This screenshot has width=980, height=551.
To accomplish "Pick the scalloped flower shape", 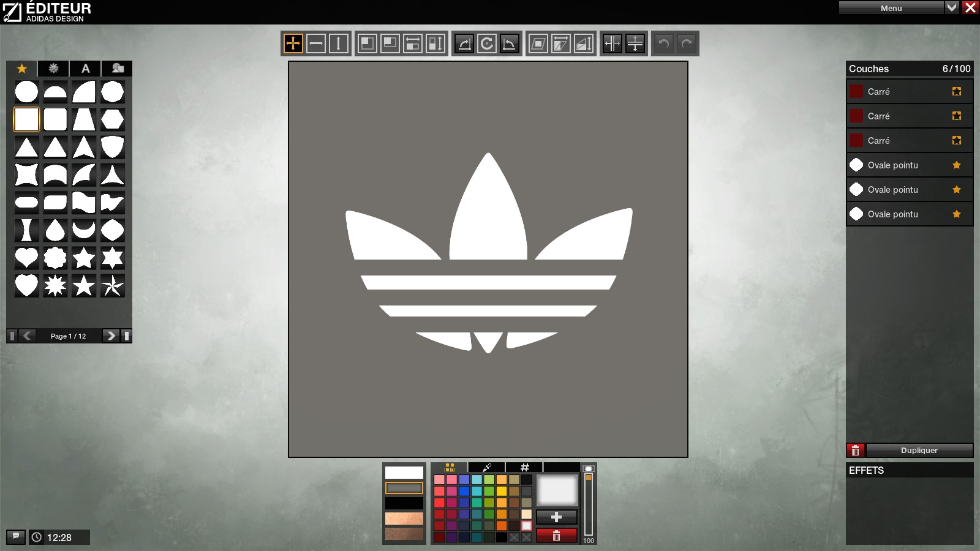I will tap(55, 258).
